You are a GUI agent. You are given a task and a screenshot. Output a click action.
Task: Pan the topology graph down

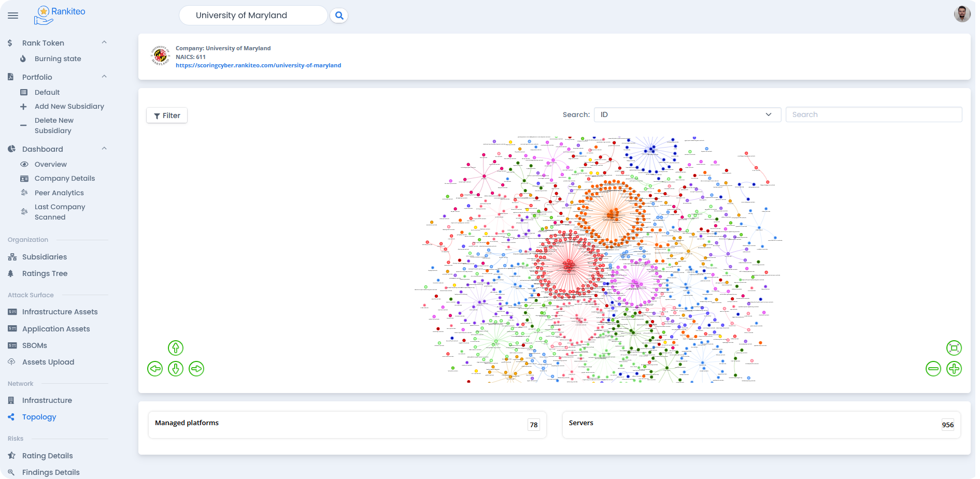pyautogui.click(x=176, y=369)
